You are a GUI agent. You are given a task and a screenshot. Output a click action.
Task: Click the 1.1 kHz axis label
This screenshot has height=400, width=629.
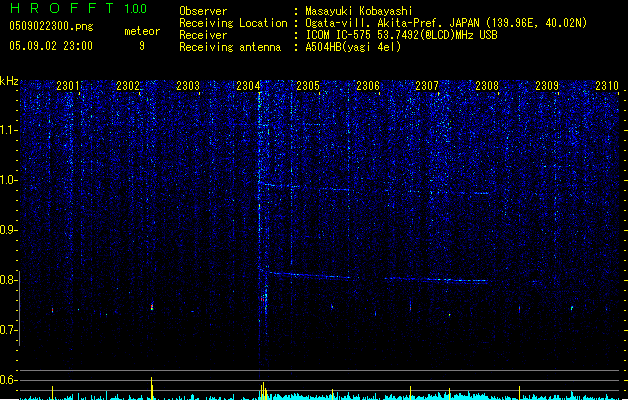point(9,130)
